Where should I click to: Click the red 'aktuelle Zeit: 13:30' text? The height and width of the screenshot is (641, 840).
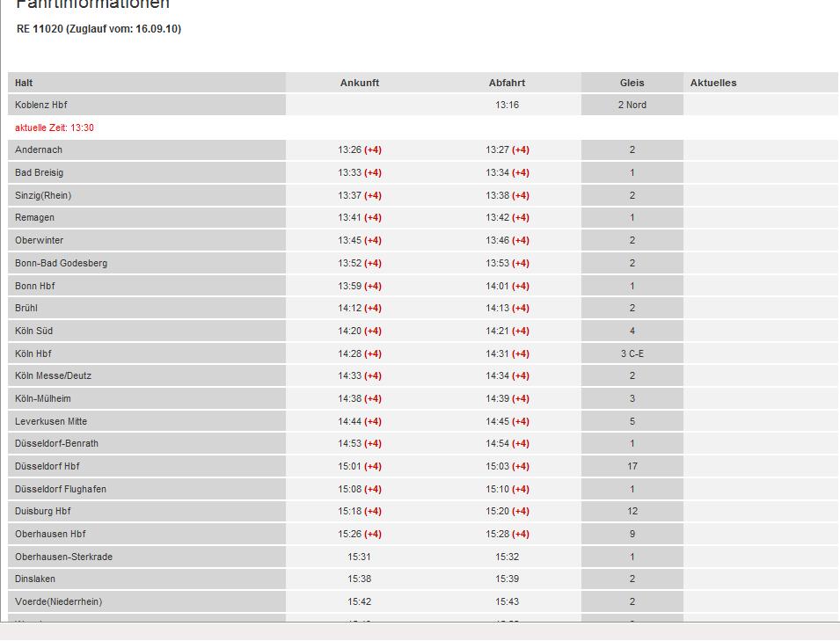point(55,127)
